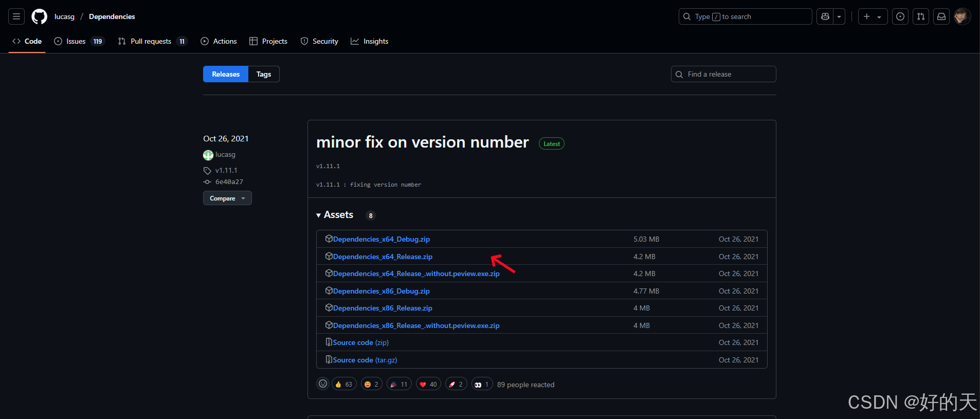
Task: Open commit 6e40a27 link
Action: coord(229,182)
